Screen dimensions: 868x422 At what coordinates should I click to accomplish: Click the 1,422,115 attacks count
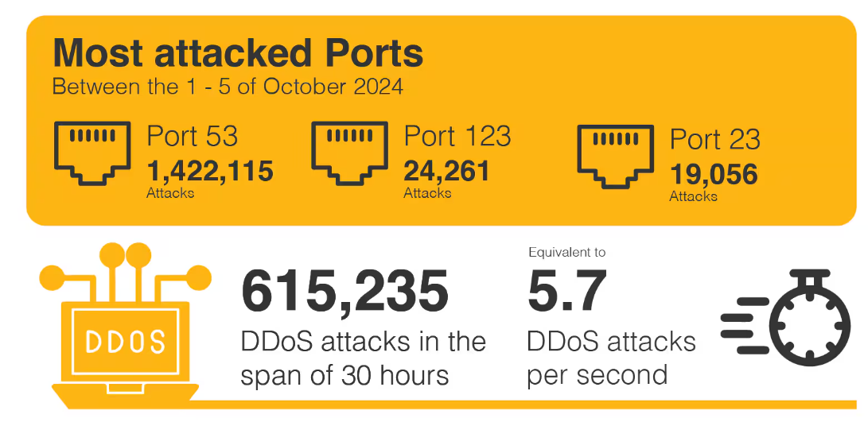coord(210,171)
